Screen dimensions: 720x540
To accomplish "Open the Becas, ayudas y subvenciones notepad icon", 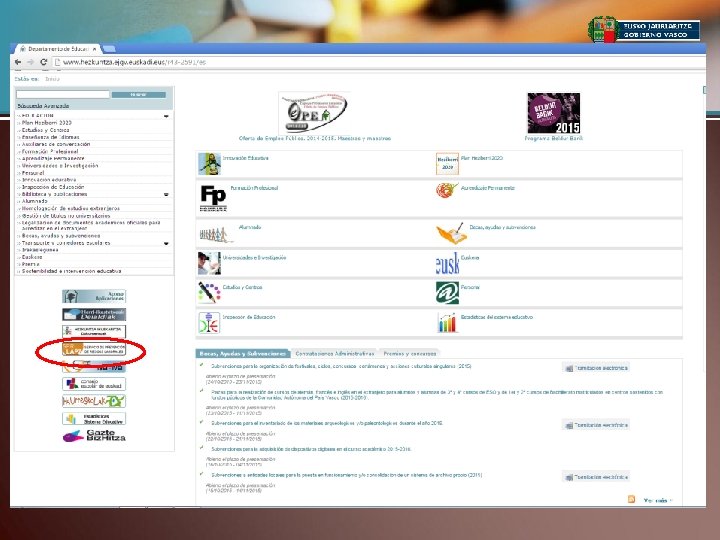I will point(452,234).
